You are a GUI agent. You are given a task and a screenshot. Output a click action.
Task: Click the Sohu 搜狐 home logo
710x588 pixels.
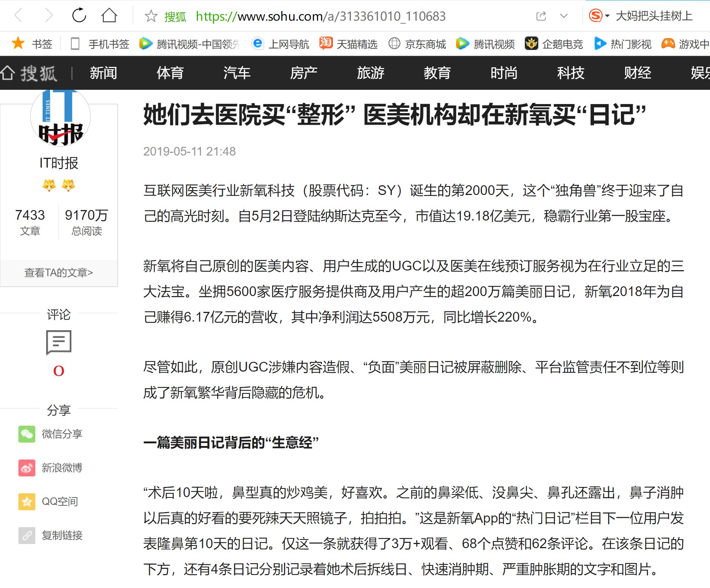point(29,73)
